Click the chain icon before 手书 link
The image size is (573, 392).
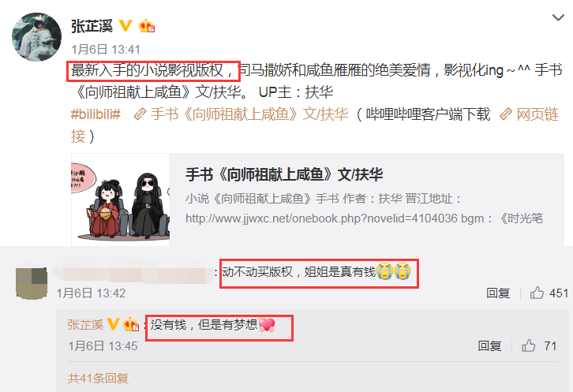(x=140, y=114)
